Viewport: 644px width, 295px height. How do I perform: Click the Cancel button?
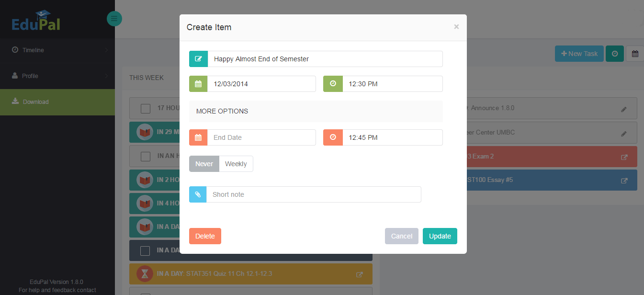[x=402, y=236]
